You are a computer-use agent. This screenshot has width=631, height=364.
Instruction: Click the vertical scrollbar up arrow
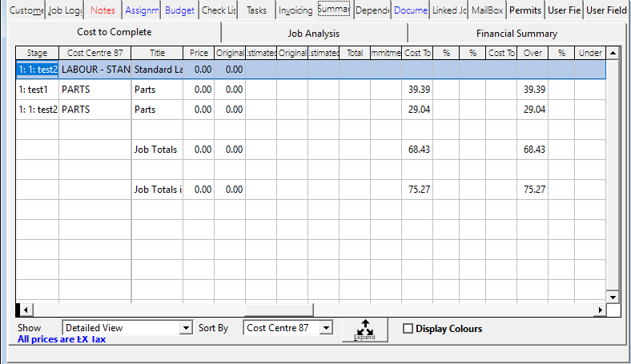pyautogui.click(x=613, y=53)
